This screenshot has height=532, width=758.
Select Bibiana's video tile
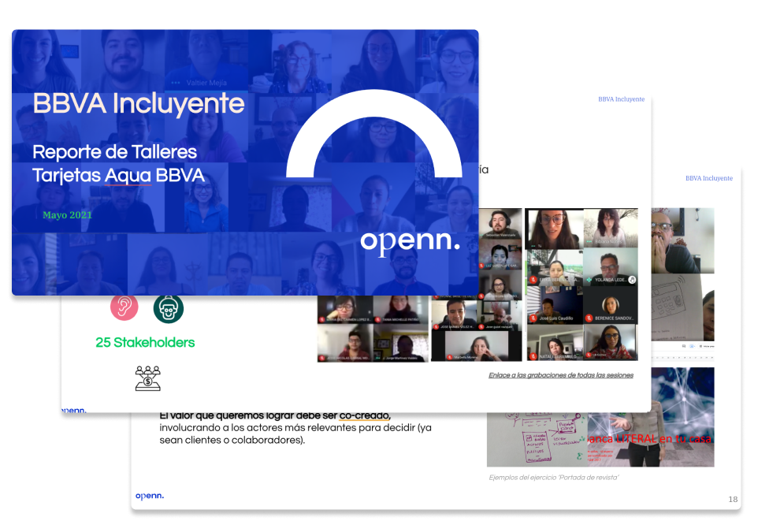pyautogui.click(x=611, y=227)
